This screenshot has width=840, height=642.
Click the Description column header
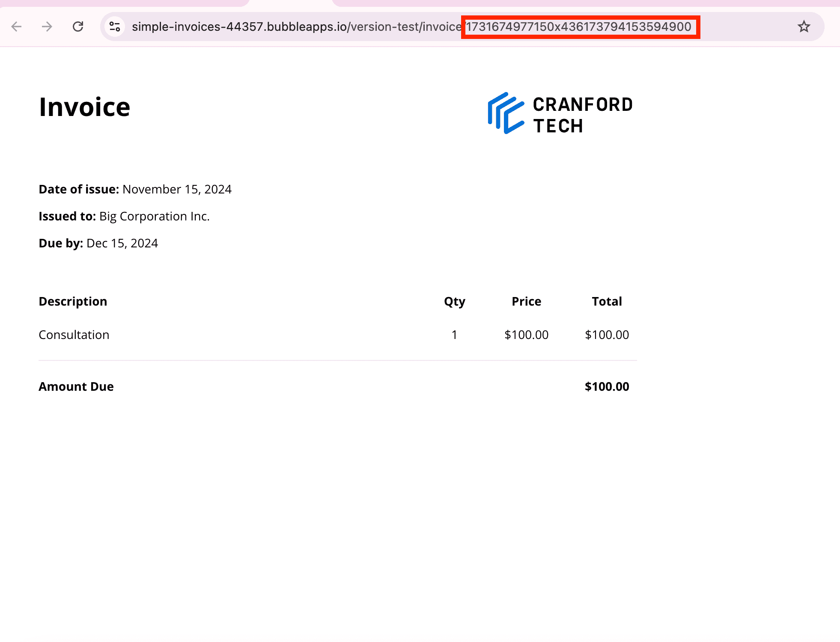tap(73, 301)
